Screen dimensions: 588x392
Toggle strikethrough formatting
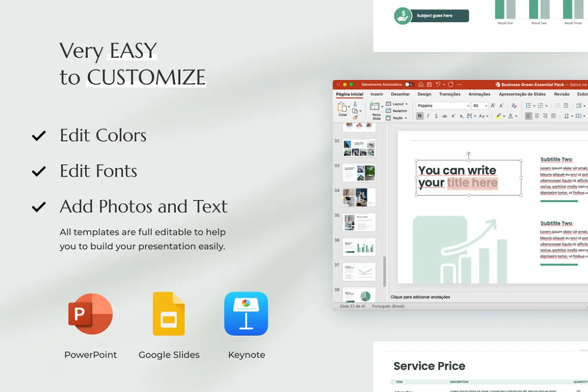pos(445,116)
